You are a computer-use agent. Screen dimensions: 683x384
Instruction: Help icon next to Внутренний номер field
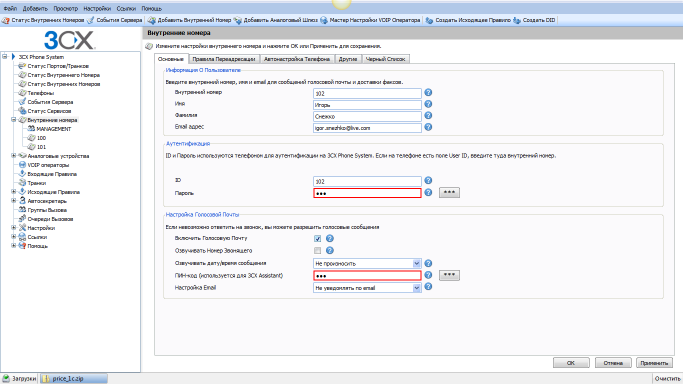coord(428,93)
